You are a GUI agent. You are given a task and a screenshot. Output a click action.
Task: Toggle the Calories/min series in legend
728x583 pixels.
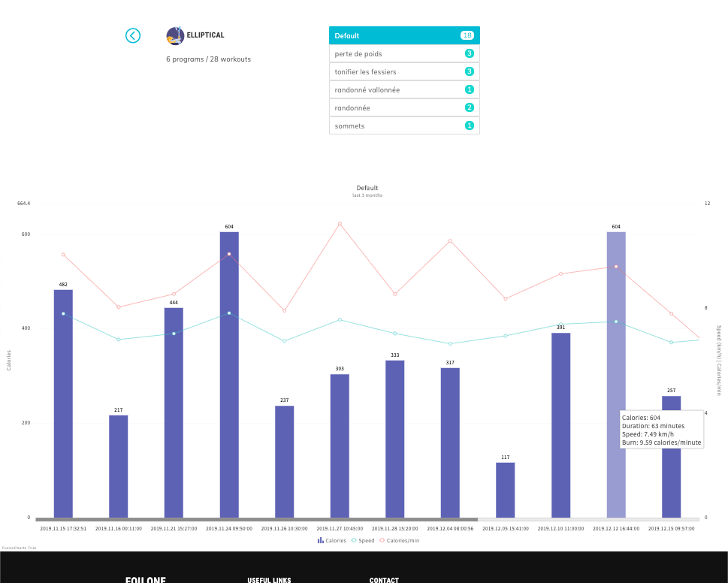(399, 540)
